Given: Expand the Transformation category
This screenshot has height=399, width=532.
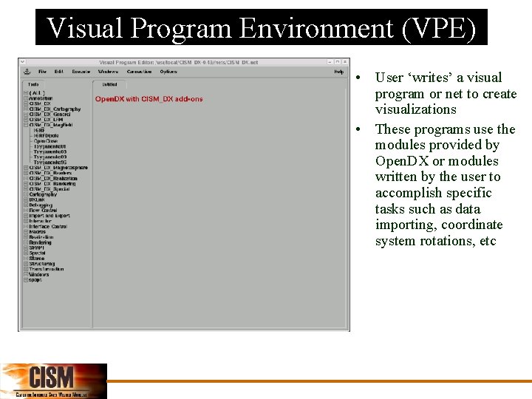Looking at the screenshot, I should point(26,269).
